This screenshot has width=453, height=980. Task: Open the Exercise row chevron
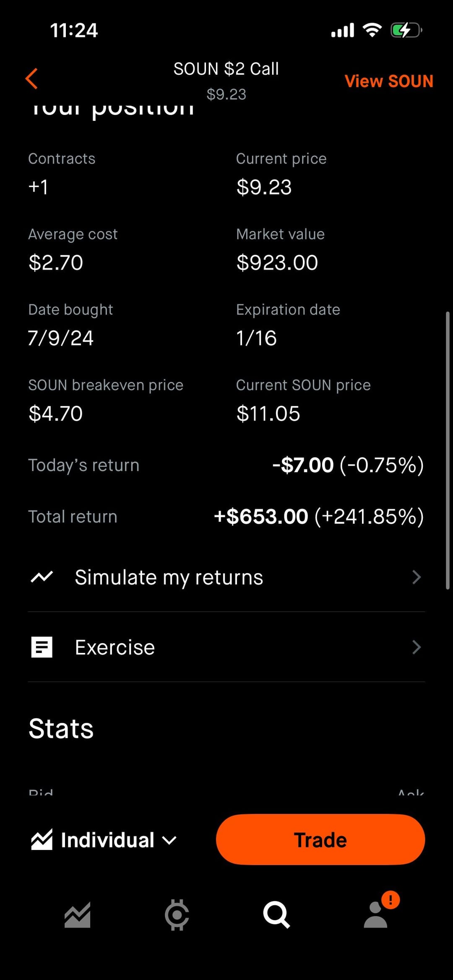point(416,647)
